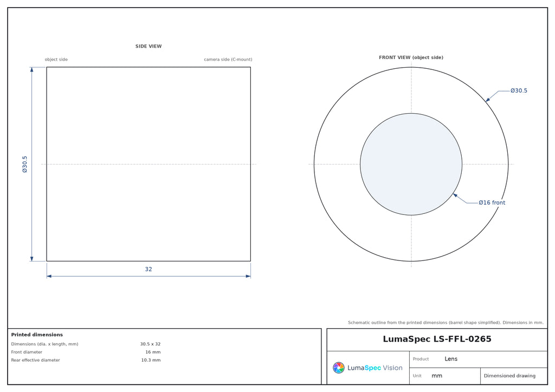The height and width of the screenshot is (392, 555).
Task: Select the schematic outline note text
Action: point(446,322)
